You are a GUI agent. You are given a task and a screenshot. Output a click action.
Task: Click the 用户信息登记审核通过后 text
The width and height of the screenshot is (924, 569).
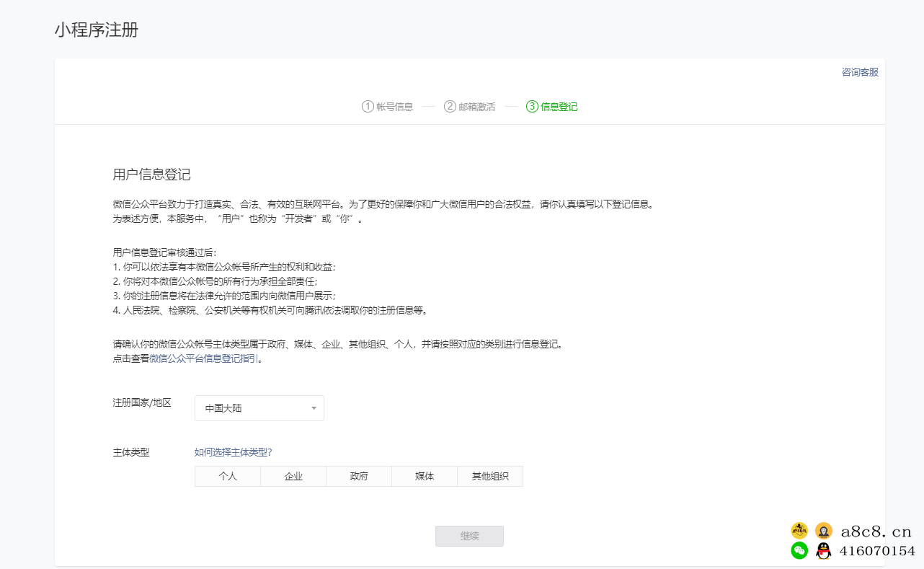coord(164,252)
